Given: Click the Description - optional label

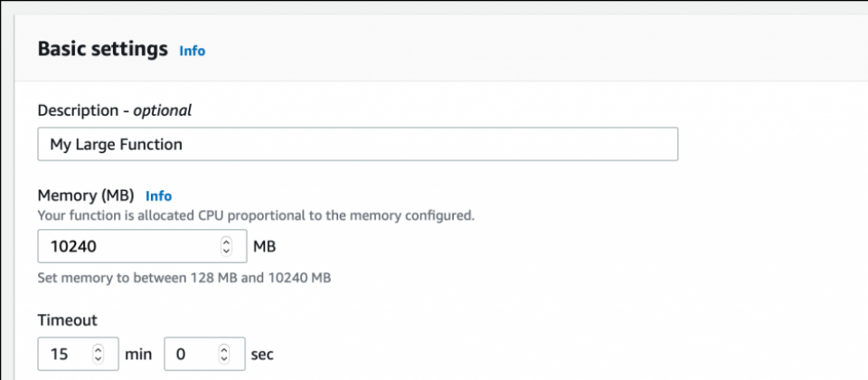Looking at the screenshot, I should [x=115, y=110].
